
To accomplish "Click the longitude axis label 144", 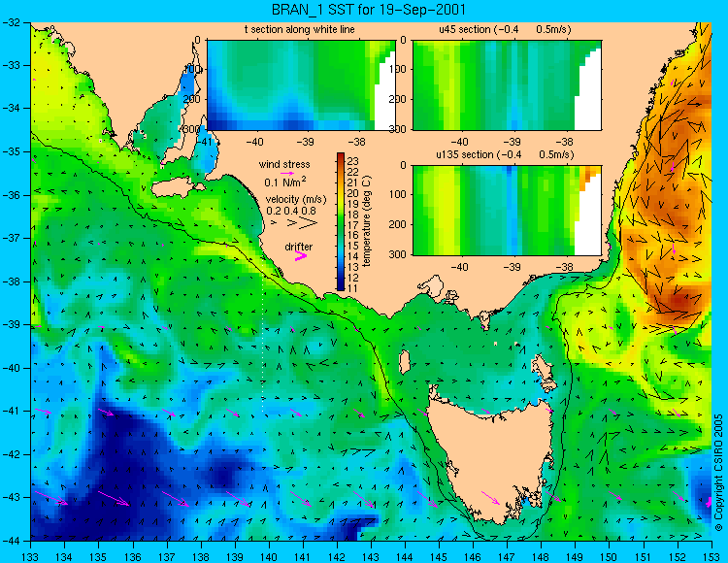I will point(405,557).
